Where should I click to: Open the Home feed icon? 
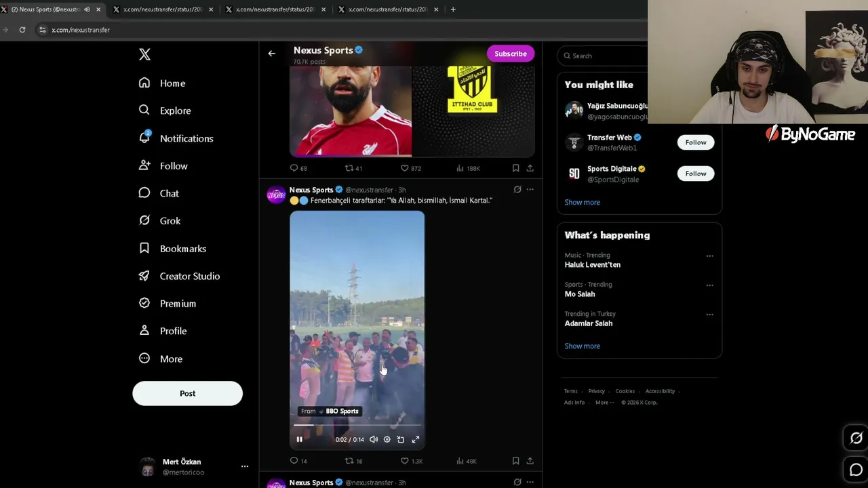click(x=144, y=83)
